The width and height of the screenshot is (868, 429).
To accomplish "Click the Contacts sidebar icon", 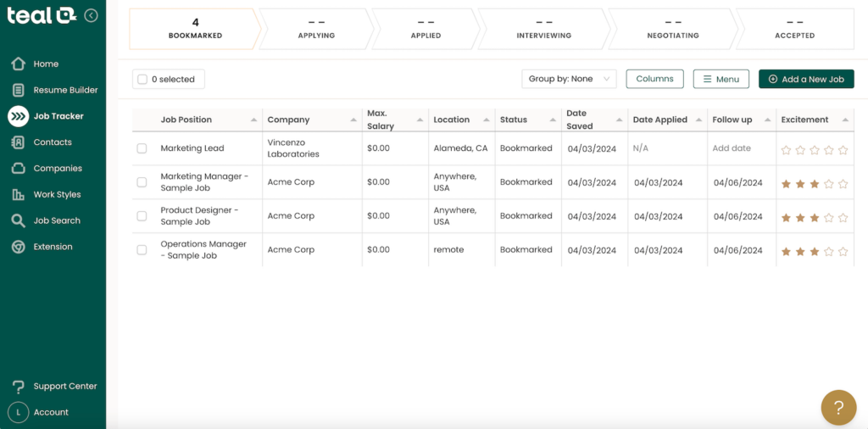I will click(18, 142).
